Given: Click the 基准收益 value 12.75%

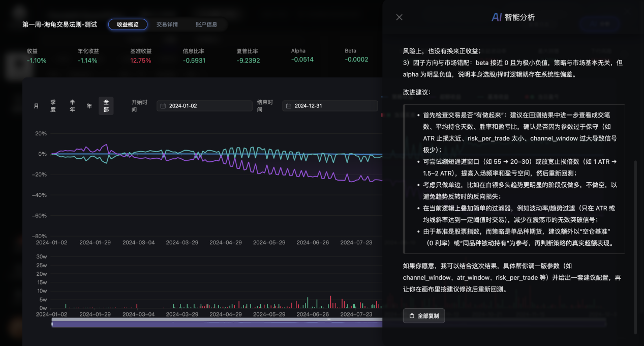Looking at the screenshot, I should [x=141, y=60].
